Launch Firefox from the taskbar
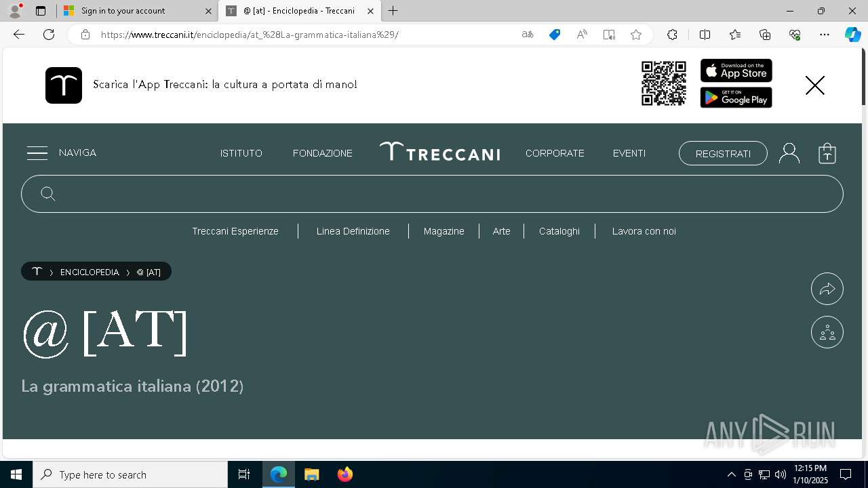 (x=345, y=474)
